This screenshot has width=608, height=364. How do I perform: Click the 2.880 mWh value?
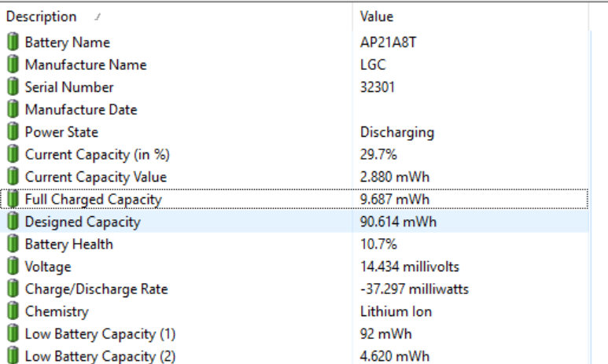395,177
